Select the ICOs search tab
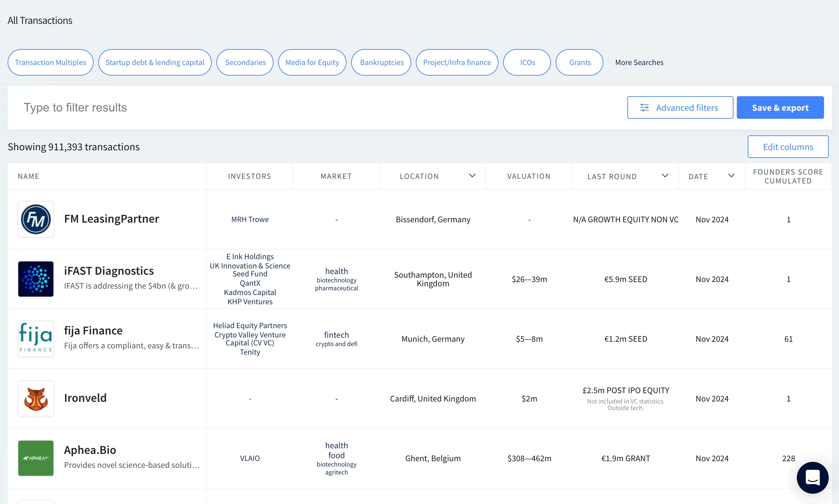Viewport: 839px width, 504px height. pos(527,62)
